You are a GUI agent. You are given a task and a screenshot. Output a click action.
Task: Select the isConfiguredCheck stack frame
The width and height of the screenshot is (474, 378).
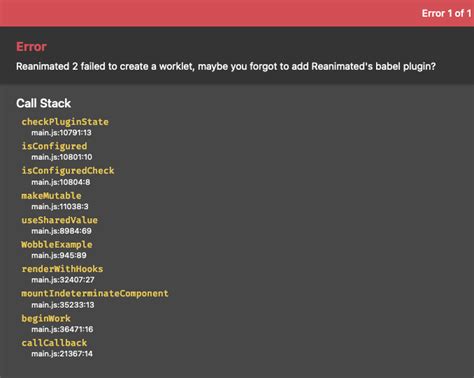tap(68, 171)
